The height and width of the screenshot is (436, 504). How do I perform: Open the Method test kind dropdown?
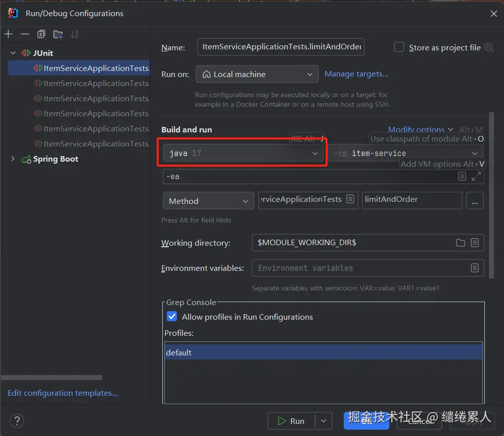209,201
